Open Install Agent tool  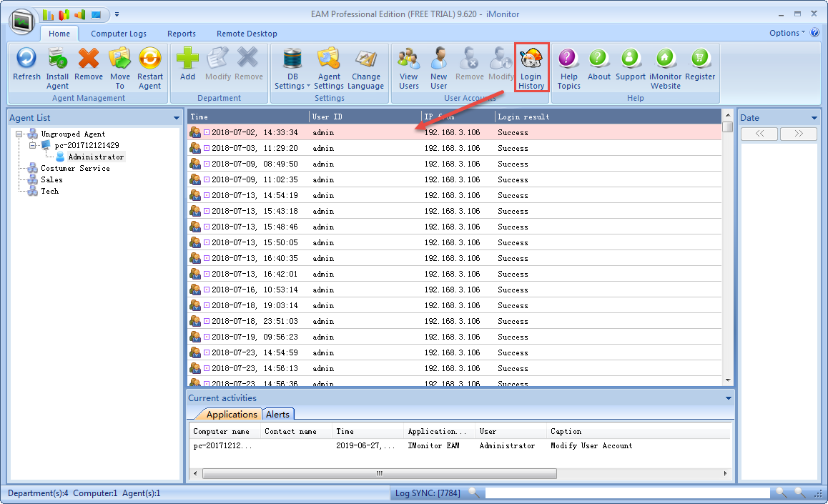coord(57,69)
